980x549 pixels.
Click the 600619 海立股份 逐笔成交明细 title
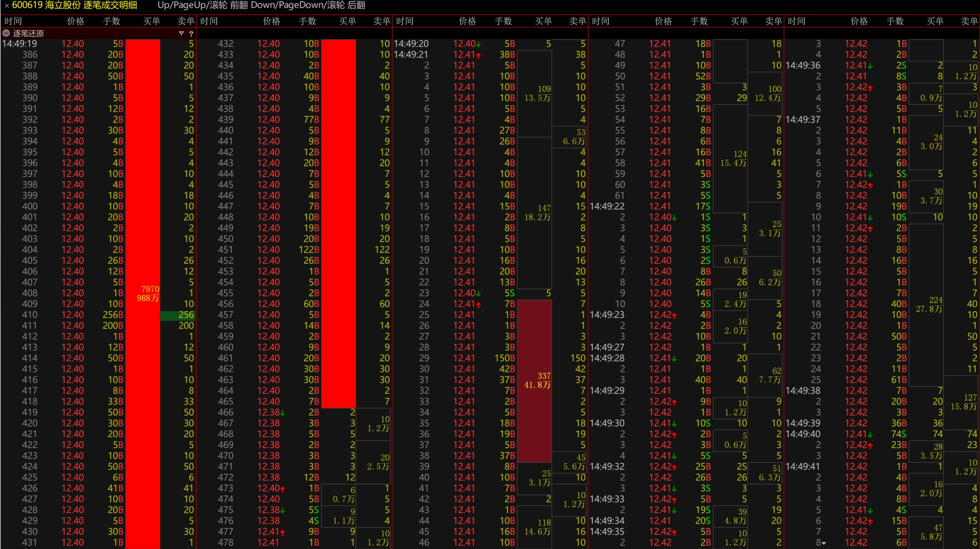75,6
